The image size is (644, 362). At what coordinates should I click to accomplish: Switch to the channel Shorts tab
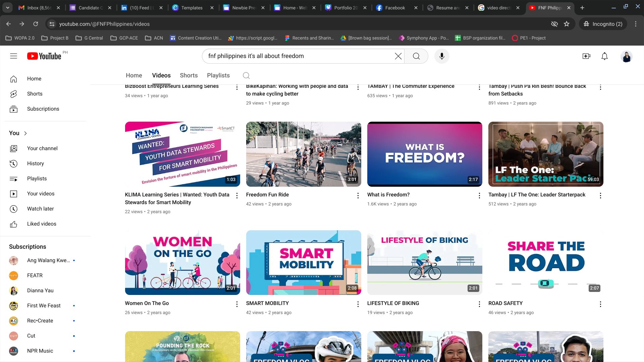click(189, 75)
